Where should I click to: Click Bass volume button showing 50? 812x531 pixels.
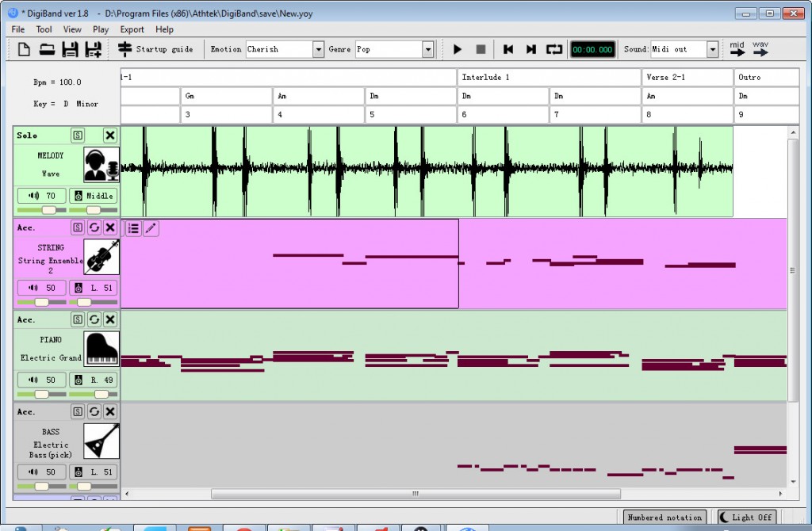tap(41, 472)
